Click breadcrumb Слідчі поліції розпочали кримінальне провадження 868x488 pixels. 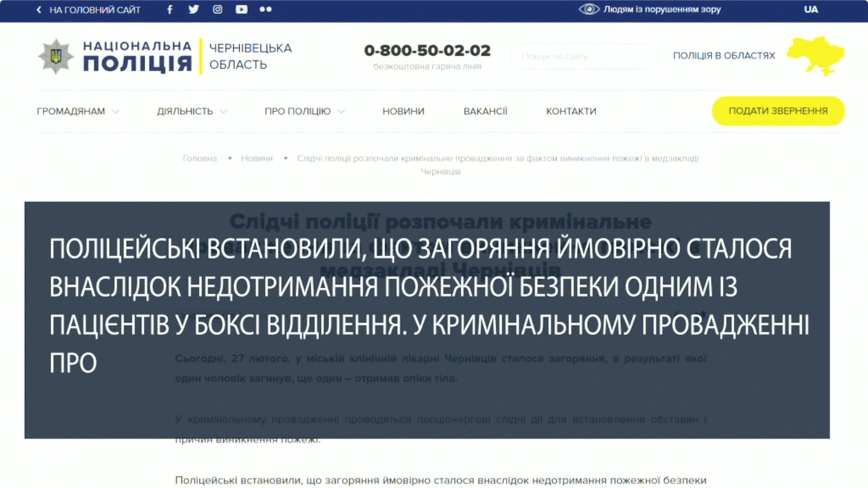pyautogui.click(x=498, y=165)
